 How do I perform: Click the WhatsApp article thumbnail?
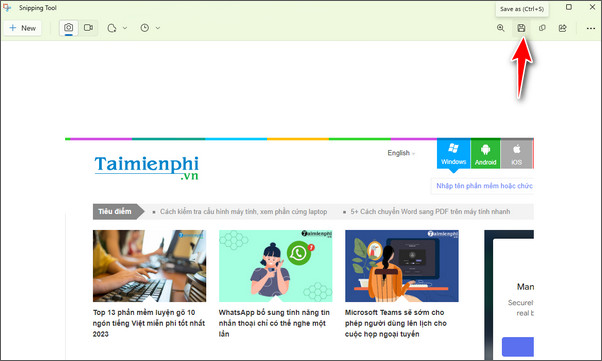[276, 266]
